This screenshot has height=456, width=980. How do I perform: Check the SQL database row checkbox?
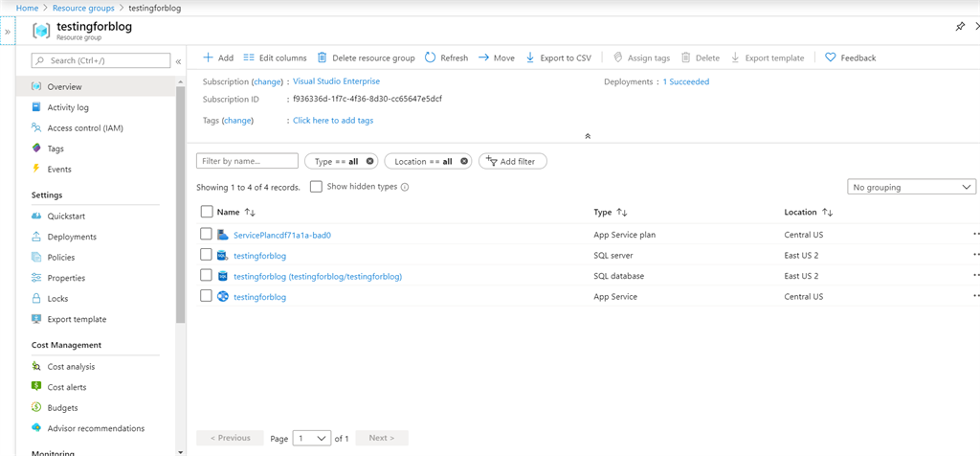207,275
